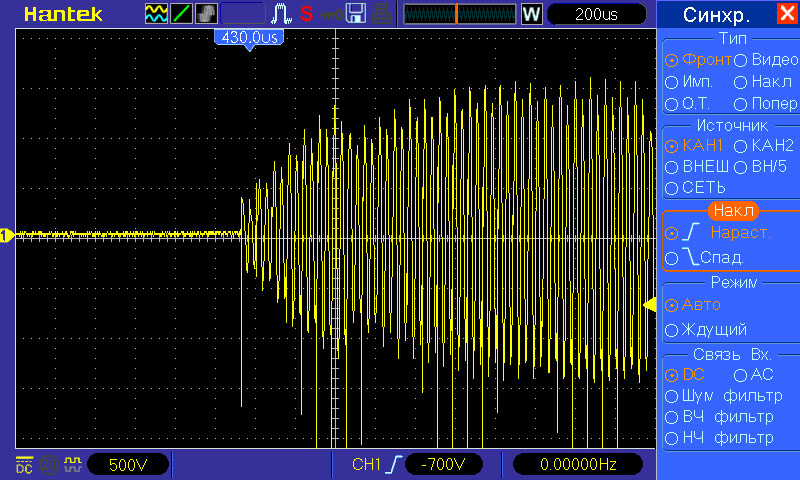
Task: Select AC input coupling
Action: tap(754, 375)
